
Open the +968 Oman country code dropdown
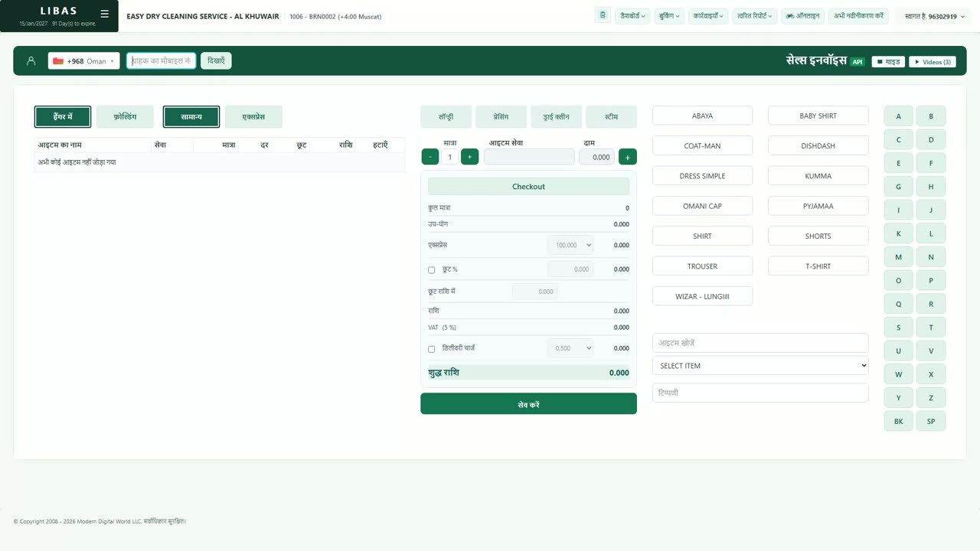click(84, 61)
